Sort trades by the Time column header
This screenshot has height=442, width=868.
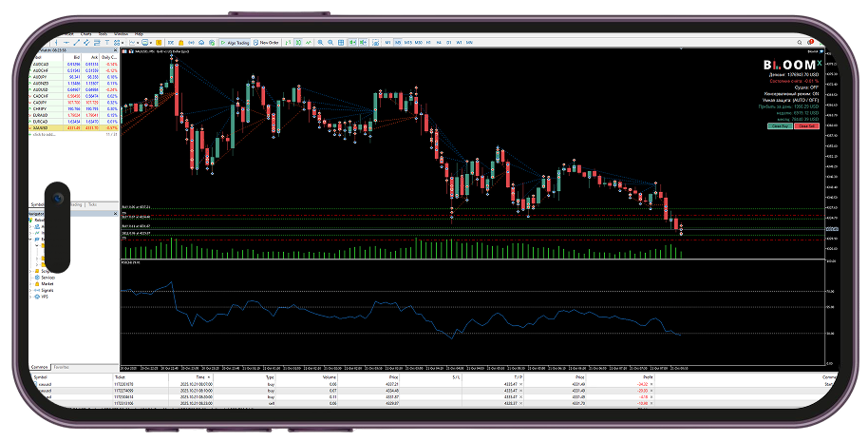click(x=202, y=376)
